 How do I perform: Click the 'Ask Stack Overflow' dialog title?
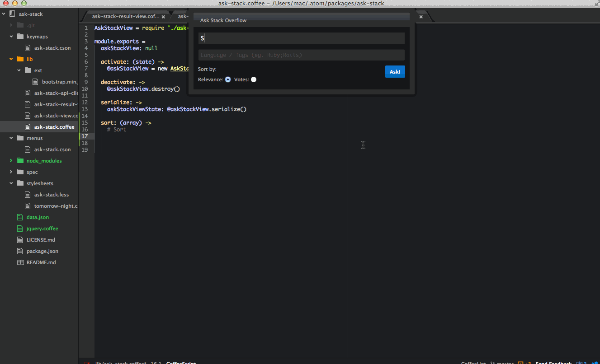pyautogui.click(x=223, y=20)
